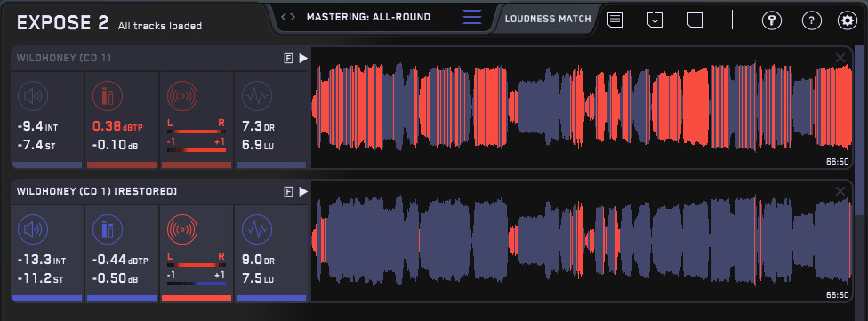Play the Wildhoney (CD 1) [Restored] track
Screen dimensions: 868x321
click(302, 191)
